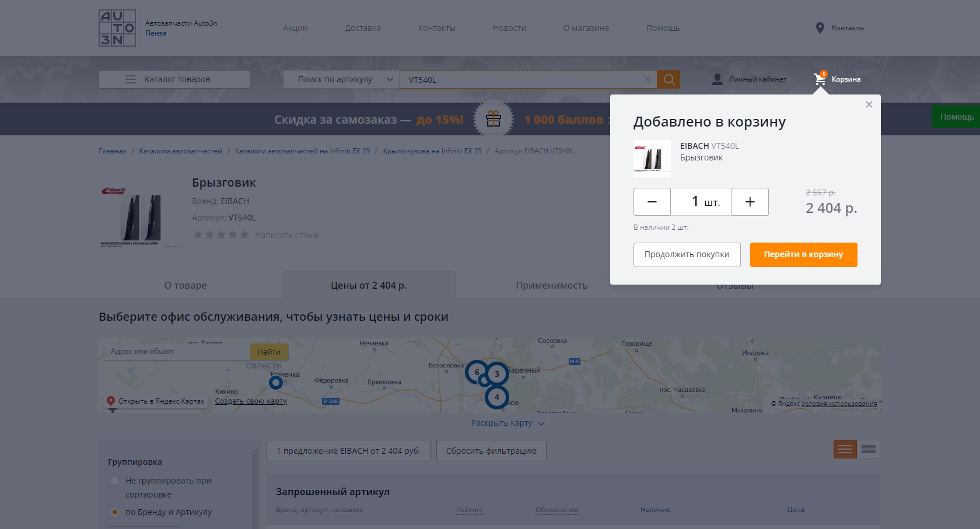Click the Главная breadcrumb link

113,151
